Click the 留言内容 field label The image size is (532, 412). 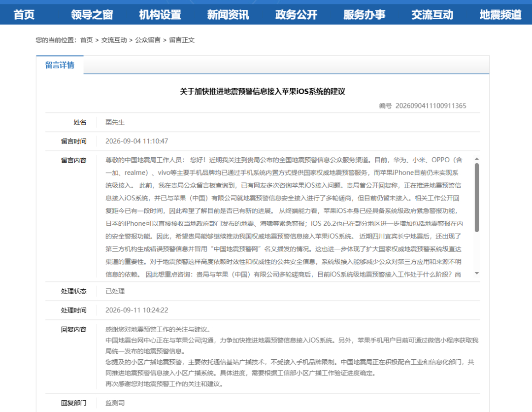[73, 160]
